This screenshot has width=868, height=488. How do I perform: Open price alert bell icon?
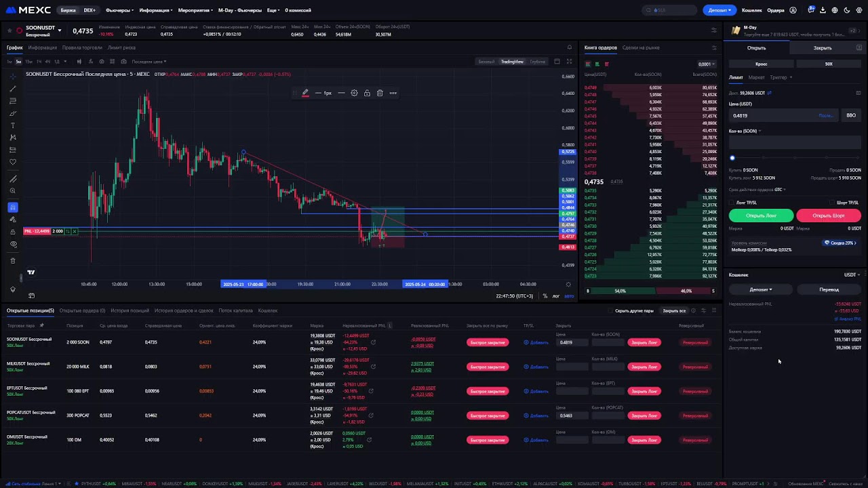(569, 47)
